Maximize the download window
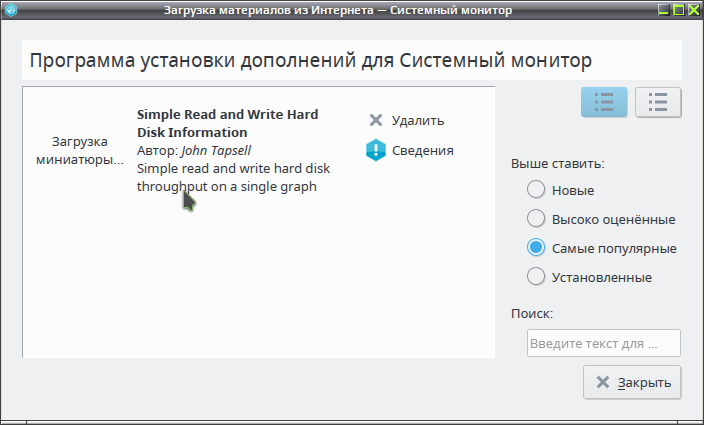 679,9
